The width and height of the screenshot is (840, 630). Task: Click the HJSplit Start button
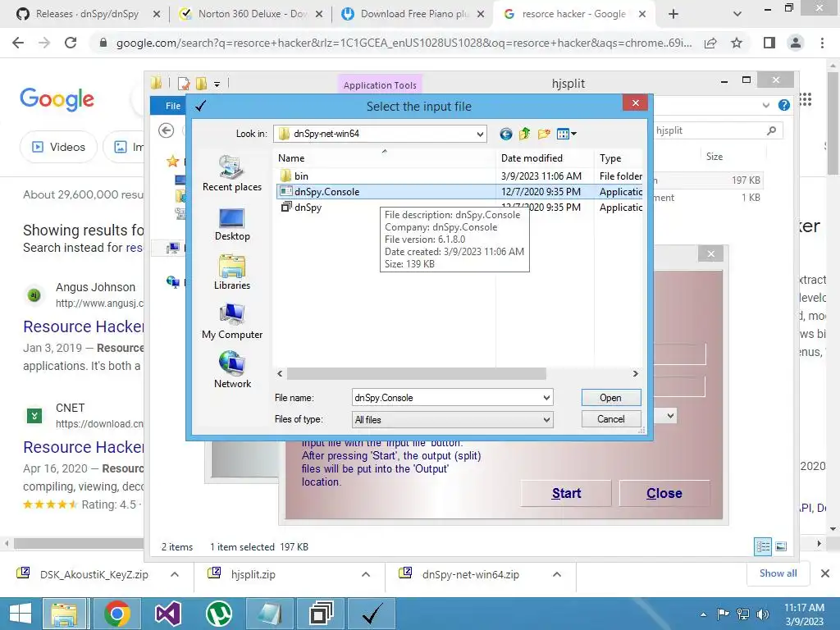(x=566, y=493)
